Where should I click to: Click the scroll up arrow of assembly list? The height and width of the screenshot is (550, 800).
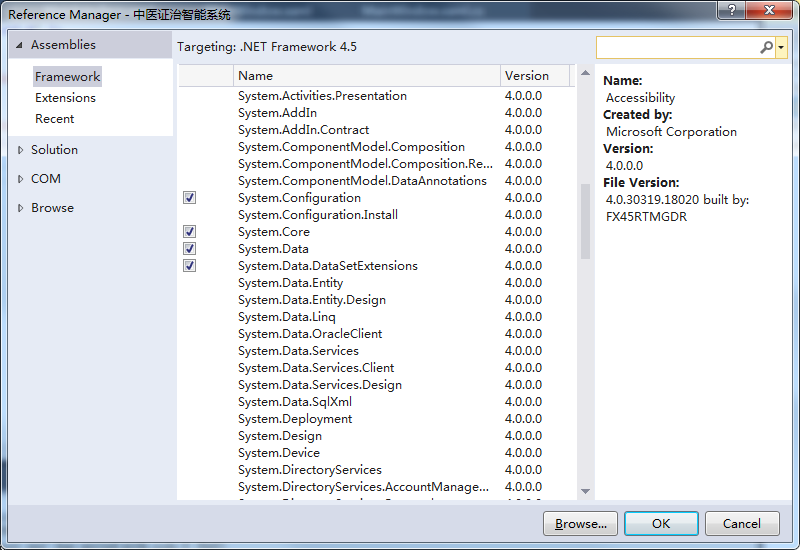[585, 73]
